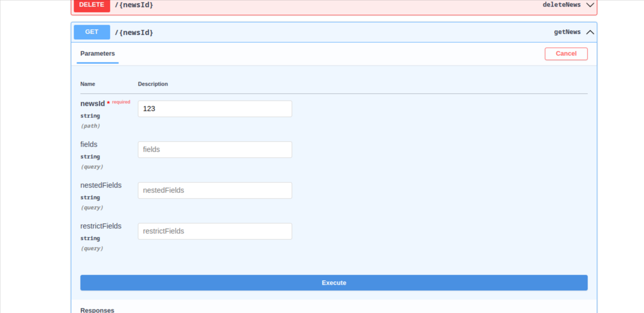This screenshot has height=313, width=644.
Task: Click the Description column header
Action: tap(153, 84)
